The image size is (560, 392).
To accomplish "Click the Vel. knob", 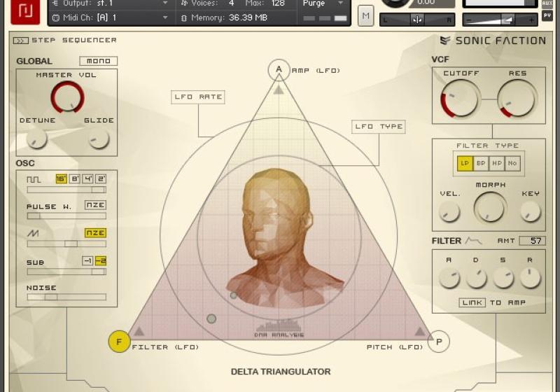I will click(449, 211).
